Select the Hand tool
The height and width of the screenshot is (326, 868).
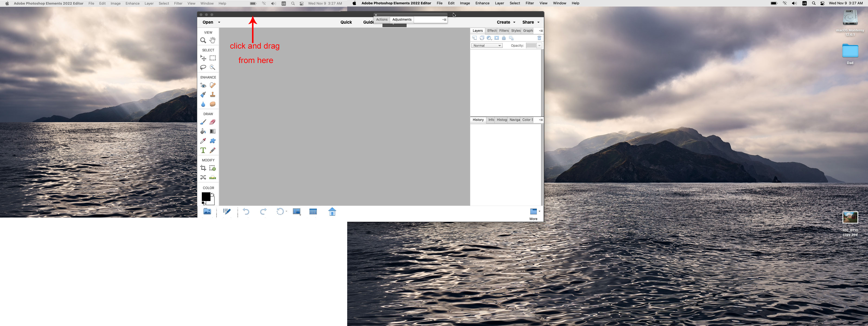tap(213, 40)
